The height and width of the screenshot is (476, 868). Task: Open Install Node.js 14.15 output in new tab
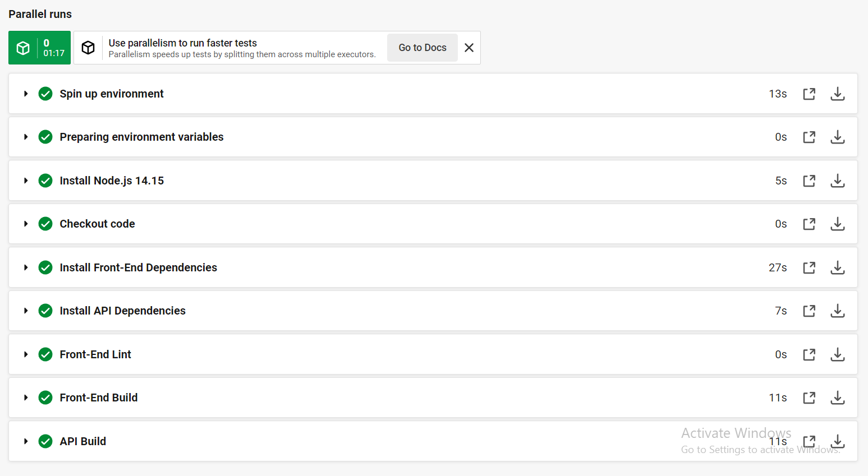[x=809, y=181]
